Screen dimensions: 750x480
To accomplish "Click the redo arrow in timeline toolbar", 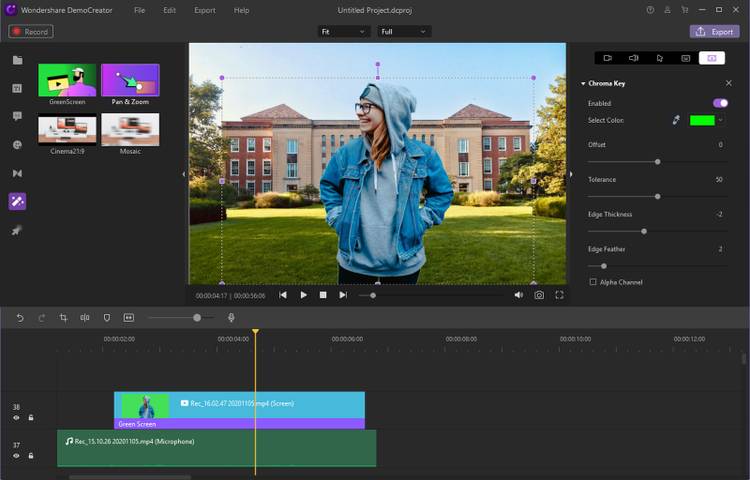I will click(x=42, y=317).
